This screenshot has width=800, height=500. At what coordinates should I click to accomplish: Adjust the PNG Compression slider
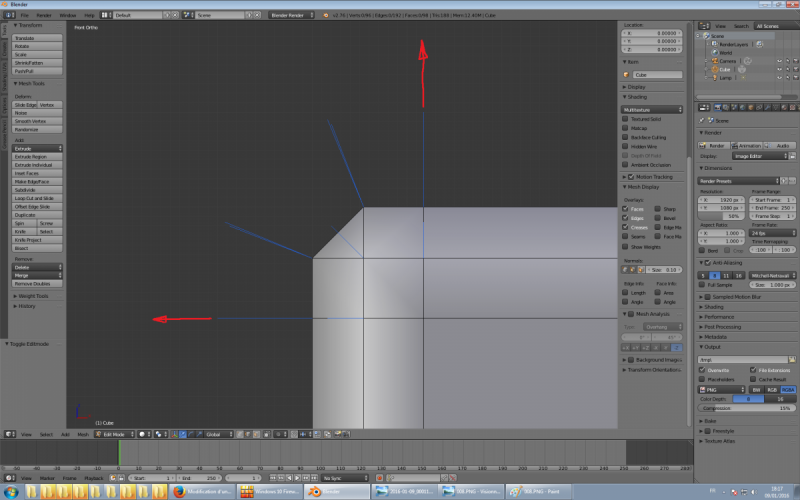(x=746, y=408)
